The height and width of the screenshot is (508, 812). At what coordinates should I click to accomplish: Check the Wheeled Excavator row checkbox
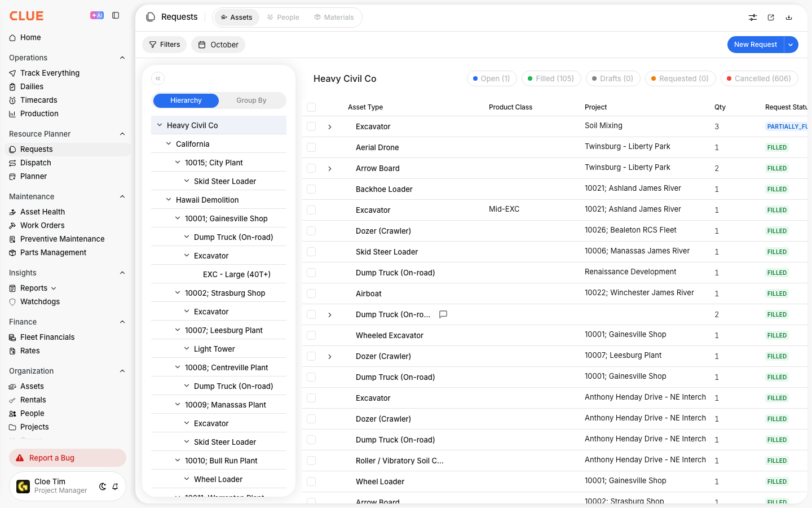[x=311, y=335]
